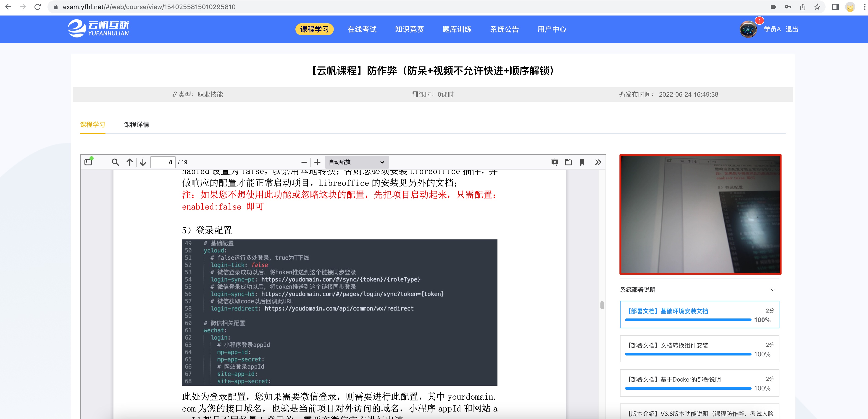Click the course title 【云帆课程】防作弊

[x=433, y=71]
